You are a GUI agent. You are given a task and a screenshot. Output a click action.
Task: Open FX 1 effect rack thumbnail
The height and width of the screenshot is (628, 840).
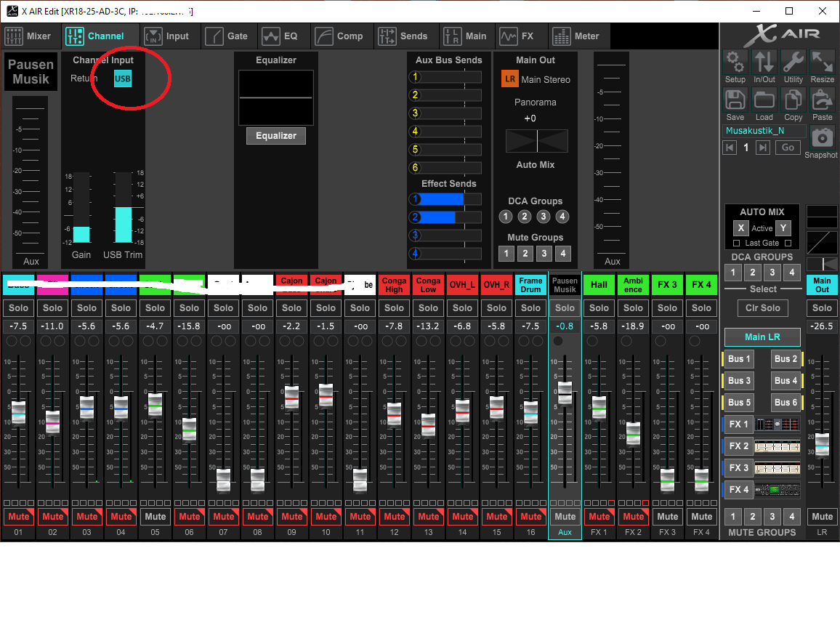pyautogui.click(x=778, y=424)
